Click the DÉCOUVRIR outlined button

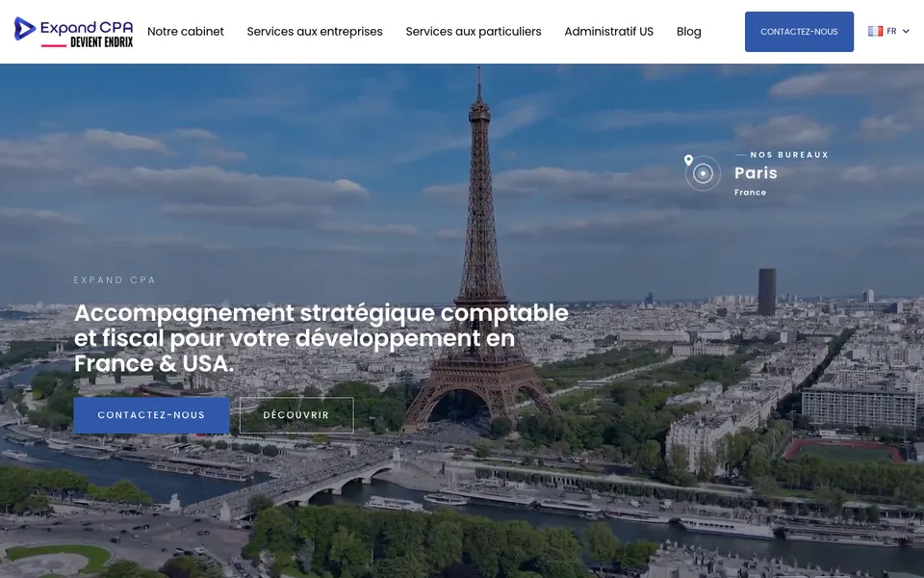click(x=296, y=415)
